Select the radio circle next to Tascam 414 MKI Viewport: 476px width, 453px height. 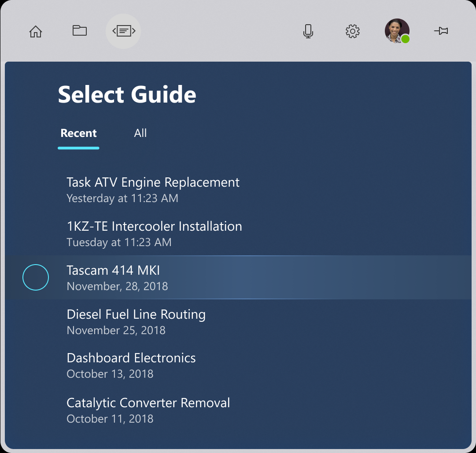click(x=36, y=277)
